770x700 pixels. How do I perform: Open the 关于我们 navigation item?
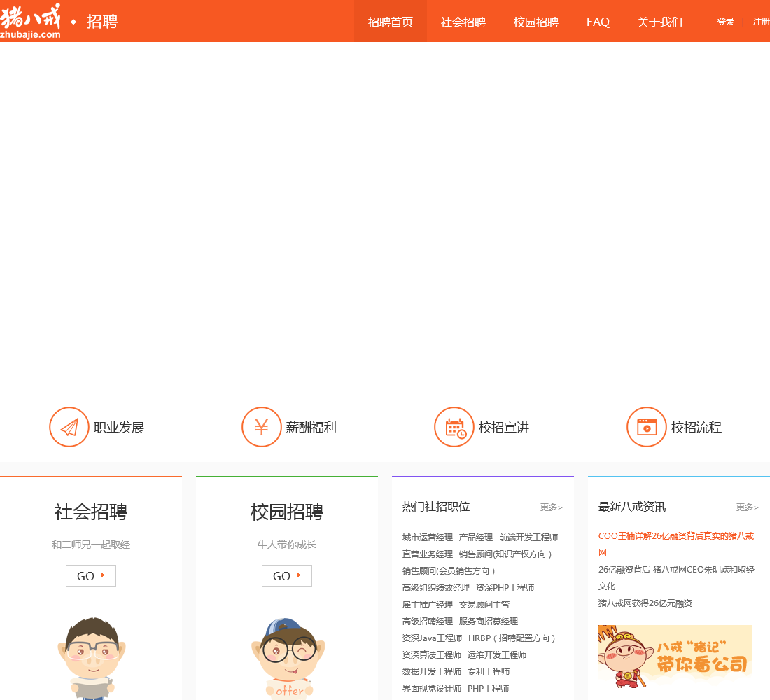coord(659,22)
